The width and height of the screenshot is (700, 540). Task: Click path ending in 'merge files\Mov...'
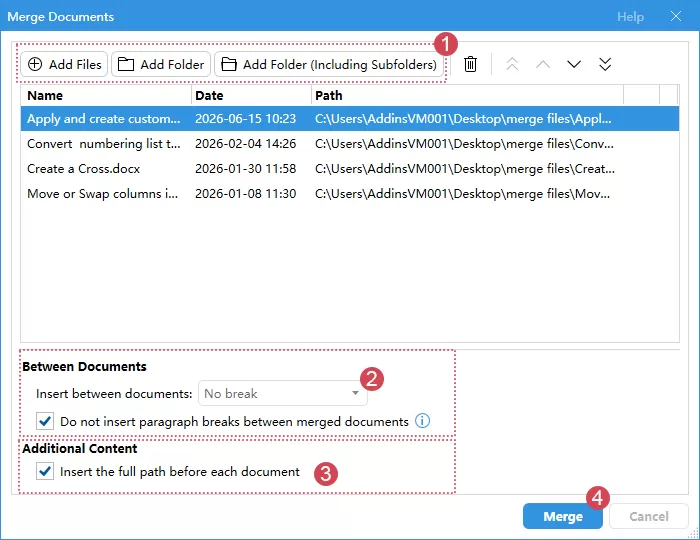462,194
